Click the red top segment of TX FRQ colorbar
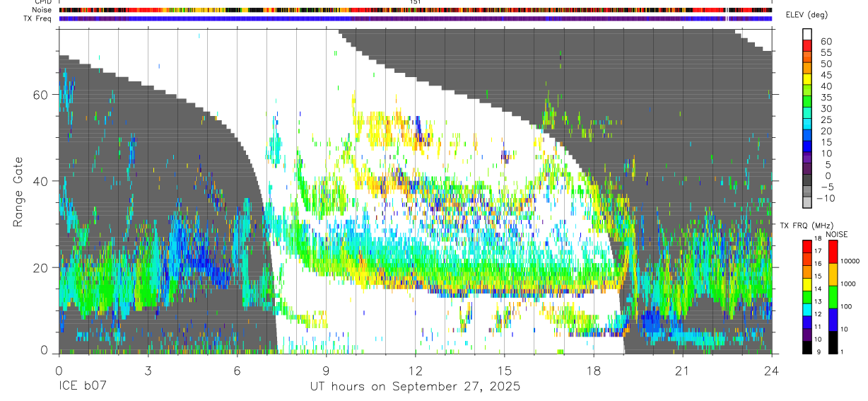Image resolution: width=868 pixels, height=401 pixels. pos(807,246)
